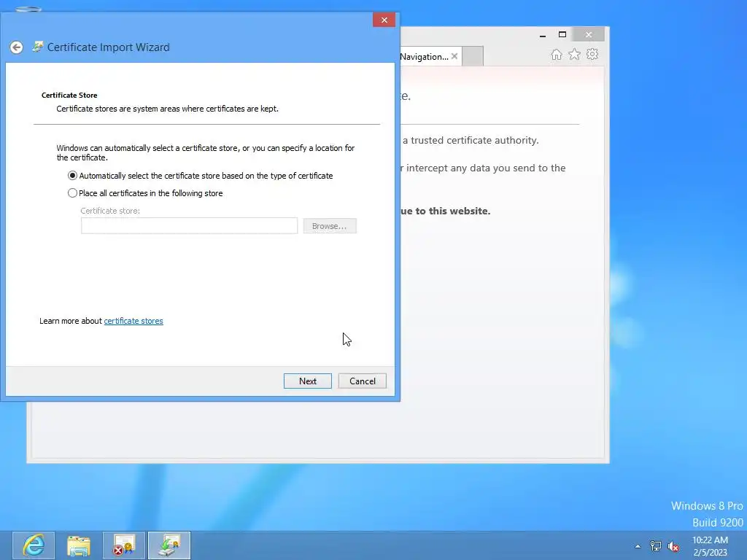Show hidden icons in system tray
The height and width of the screenshot is (560, 747).
(638, 546)
